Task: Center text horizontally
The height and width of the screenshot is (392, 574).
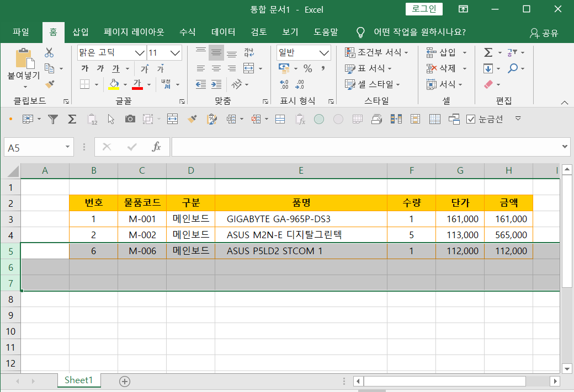Action: tap(216, 68)
